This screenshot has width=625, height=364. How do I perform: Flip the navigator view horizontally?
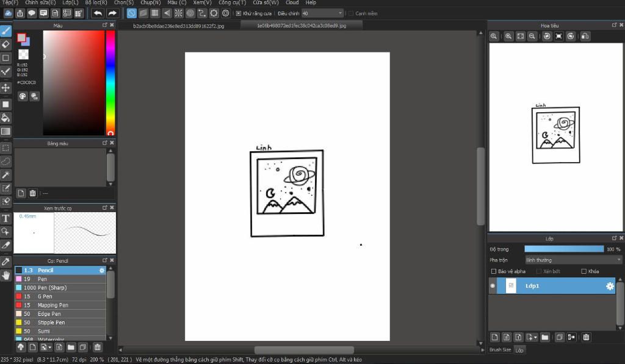point(585,36)
